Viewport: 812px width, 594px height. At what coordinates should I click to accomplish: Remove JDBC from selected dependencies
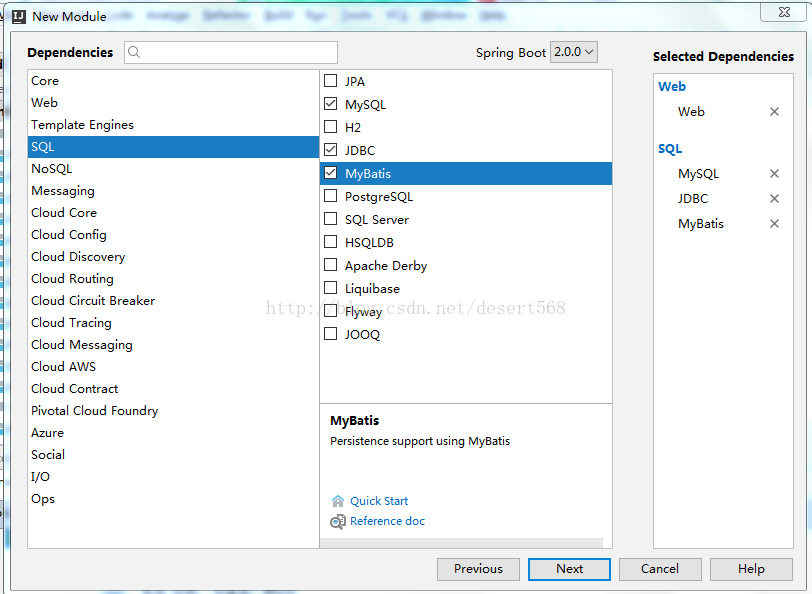[x=774, y=199]
